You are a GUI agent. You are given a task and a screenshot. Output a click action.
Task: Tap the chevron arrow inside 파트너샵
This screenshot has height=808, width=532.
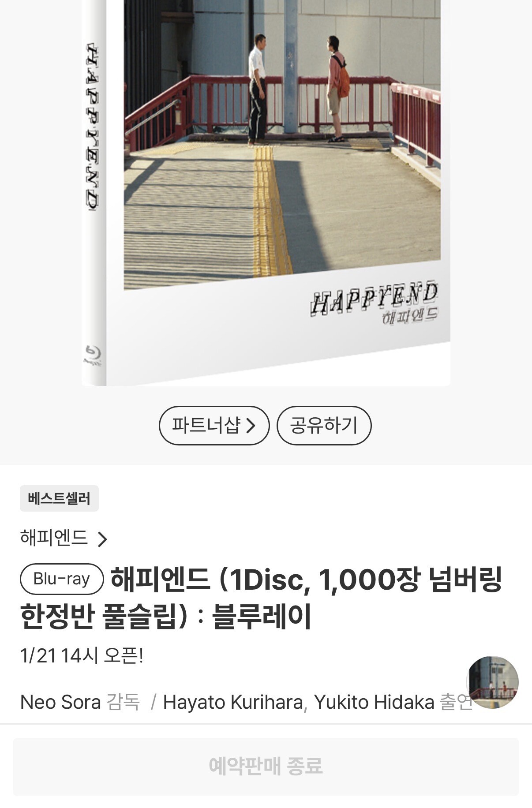tap(251, 425)
